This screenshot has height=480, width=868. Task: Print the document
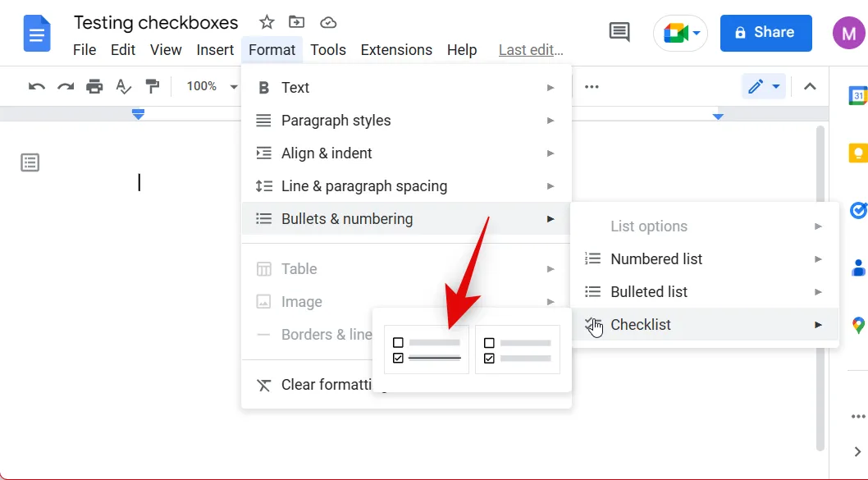pos(94,86)
